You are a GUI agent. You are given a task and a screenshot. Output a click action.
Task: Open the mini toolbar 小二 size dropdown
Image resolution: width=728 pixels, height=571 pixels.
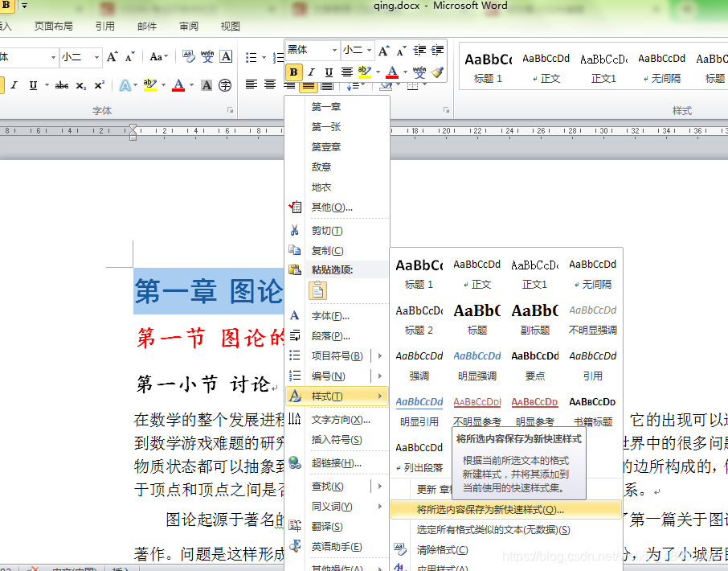[369, 50]
